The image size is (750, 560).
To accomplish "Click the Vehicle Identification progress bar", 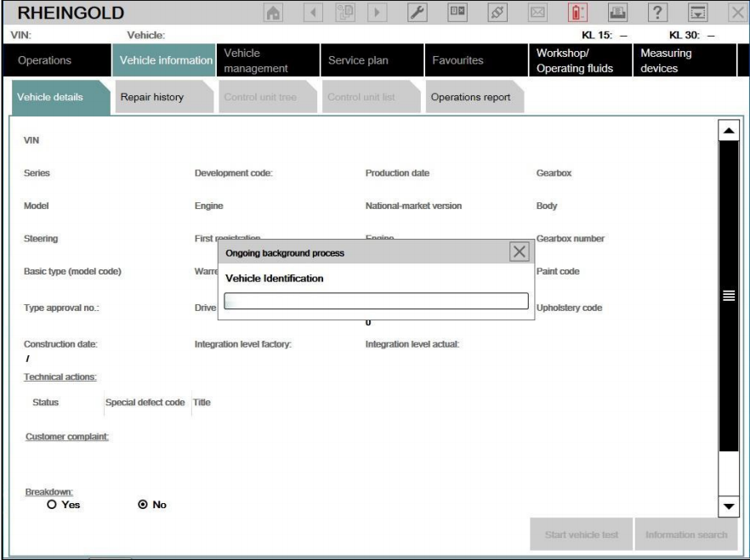I will coord(376,301).
